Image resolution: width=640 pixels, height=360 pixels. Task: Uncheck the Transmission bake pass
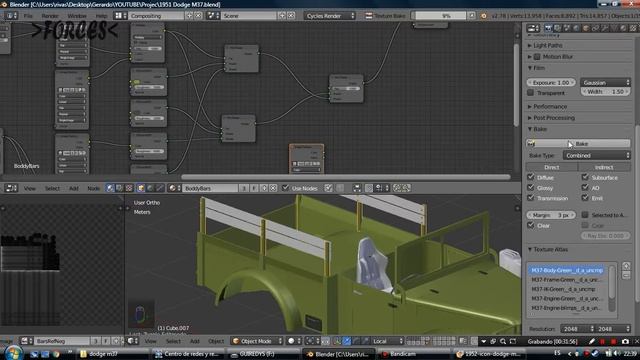click(x=531, y=198)
